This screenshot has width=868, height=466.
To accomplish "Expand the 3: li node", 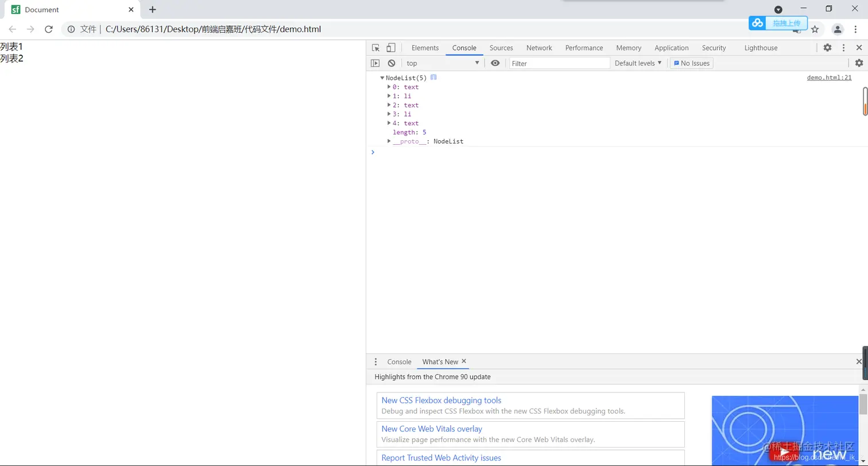I will click(x=389, y=114).
